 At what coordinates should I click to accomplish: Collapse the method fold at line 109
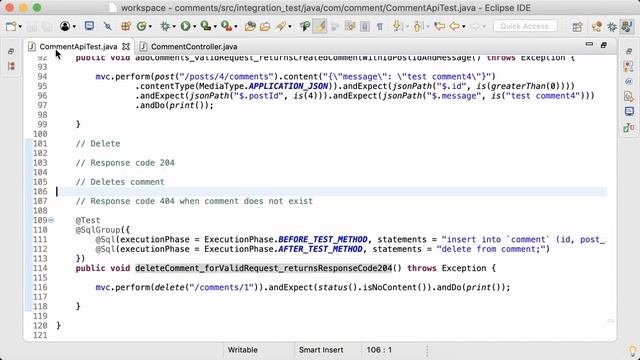click(x=51, y=220)
